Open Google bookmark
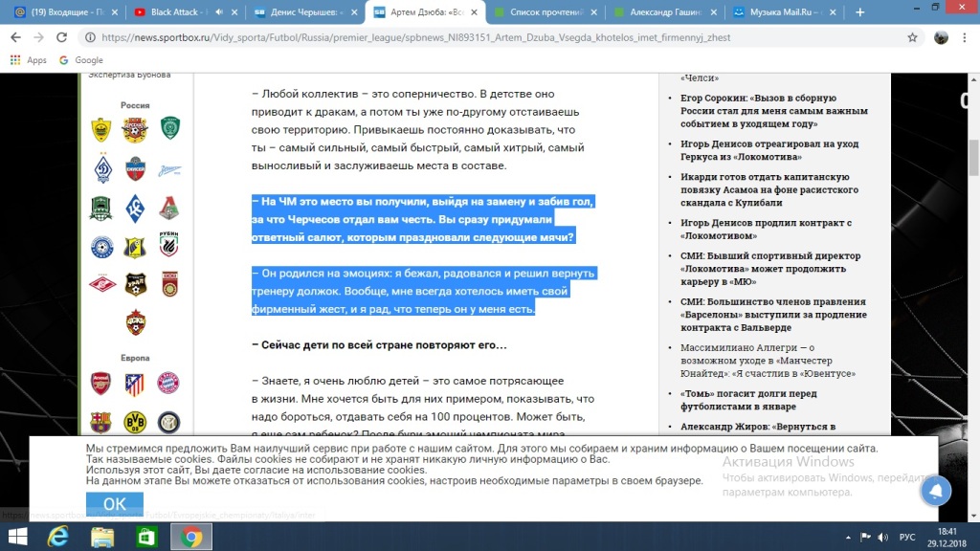Viewport: 980px width, 551px height. tap(81, 60)
